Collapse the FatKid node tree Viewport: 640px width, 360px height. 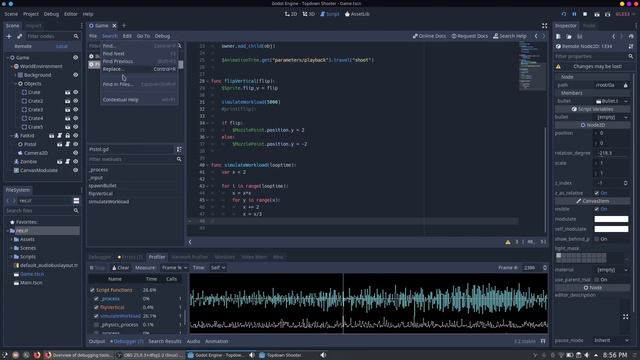click(x=11, y=136)
